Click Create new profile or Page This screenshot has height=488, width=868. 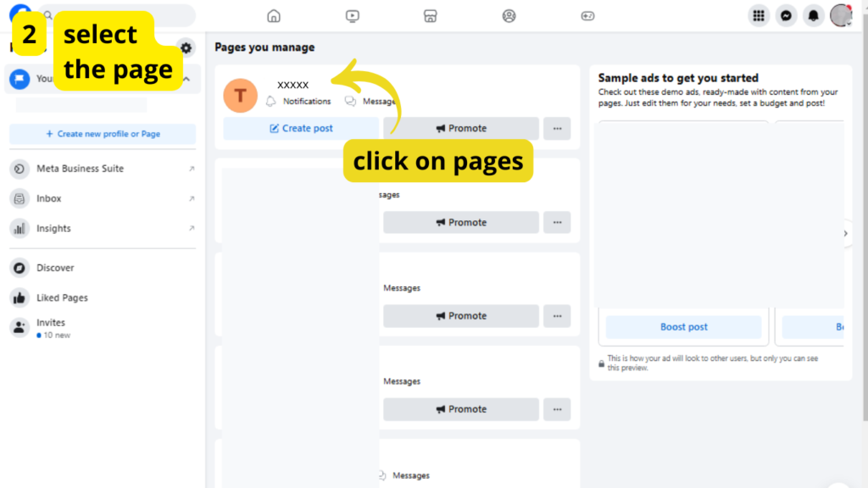[x=103, y=134]
